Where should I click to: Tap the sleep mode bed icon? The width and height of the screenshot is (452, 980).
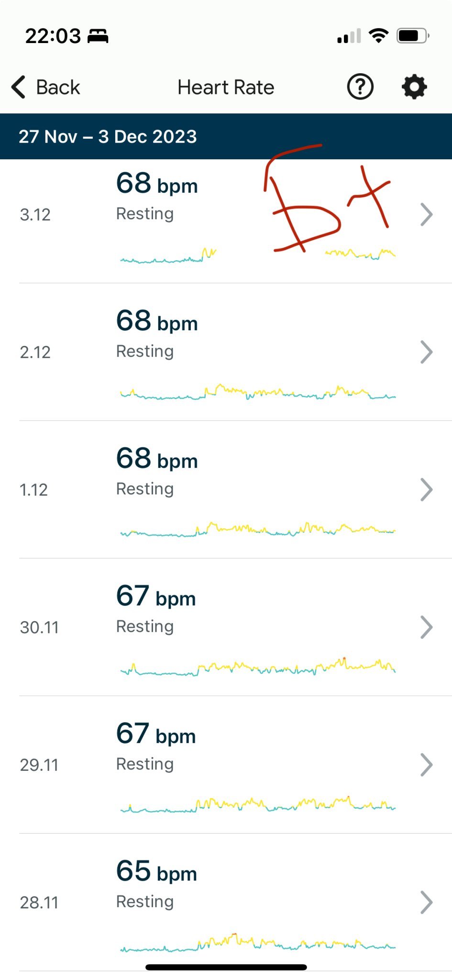click(98, 36)
